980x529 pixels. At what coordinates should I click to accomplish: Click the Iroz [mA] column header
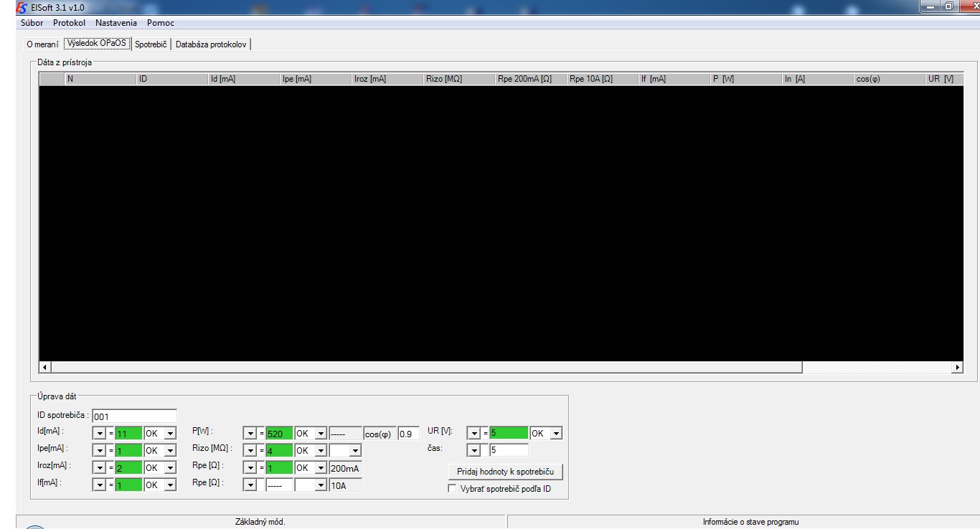pos(387,79)
